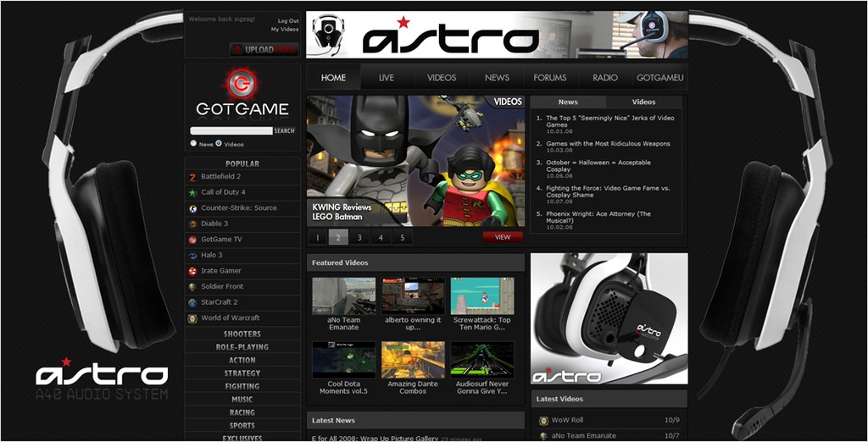The width and height of the screenshot is (868, 442).
Task: Click the My Videos link
Action: point(285,30)
